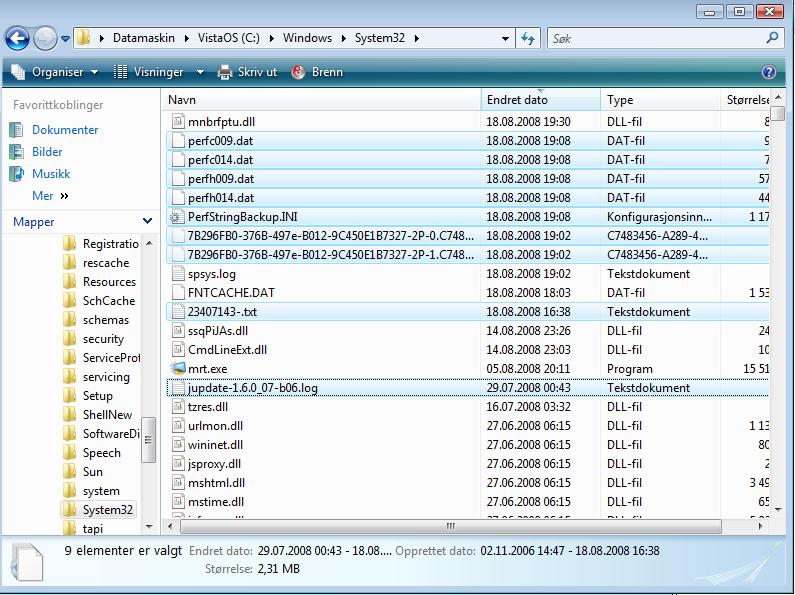This screenshot has width=795, height=595.
Task: Select the Resources folder in tree
Action: pyautogui.click(x=109, y=282)
